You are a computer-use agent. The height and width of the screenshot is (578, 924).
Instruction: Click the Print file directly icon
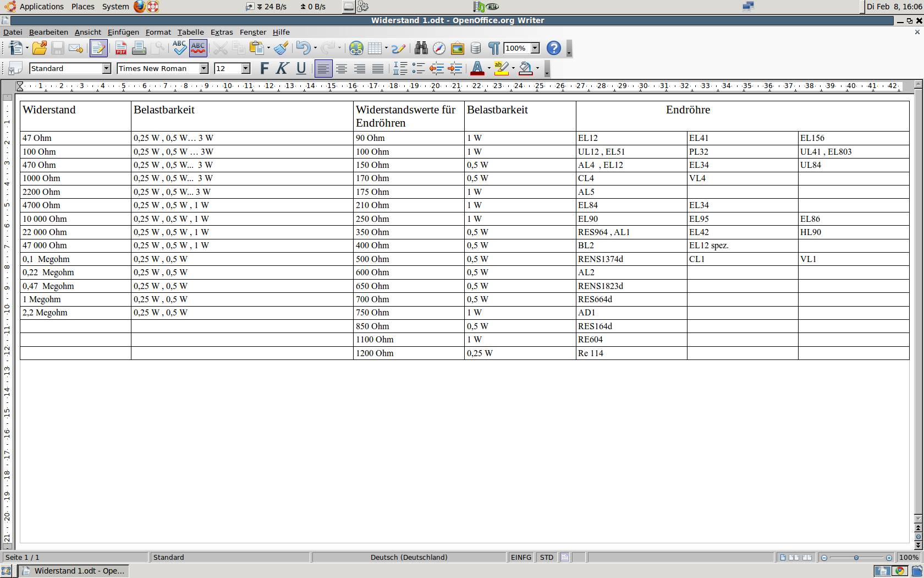[139, 48]
